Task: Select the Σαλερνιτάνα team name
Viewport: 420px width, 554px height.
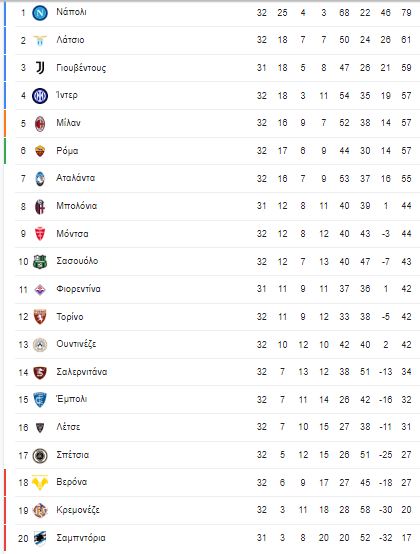Action: [x=82, y=372]
